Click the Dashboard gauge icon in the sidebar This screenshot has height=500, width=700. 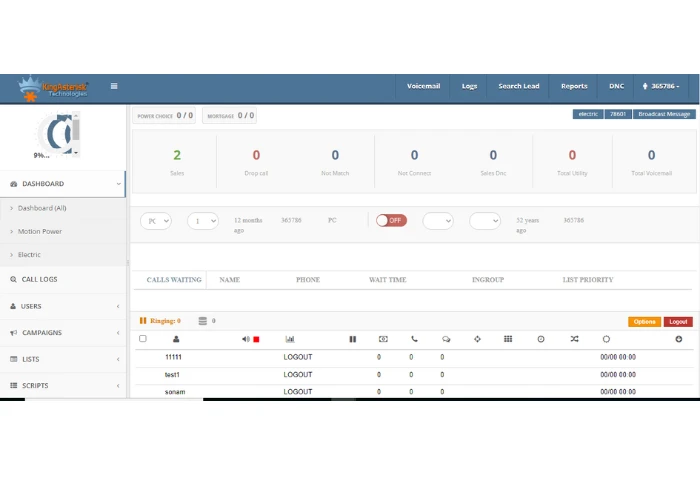(x=13, y=184)
